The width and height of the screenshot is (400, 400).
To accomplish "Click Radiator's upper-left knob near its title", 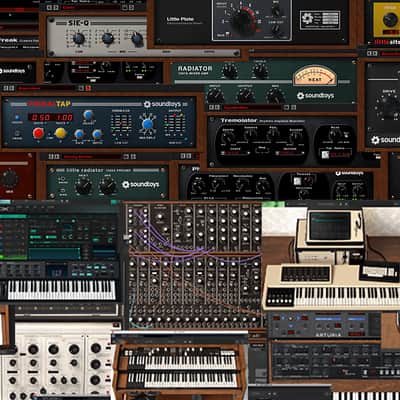I will pos(230,71).
